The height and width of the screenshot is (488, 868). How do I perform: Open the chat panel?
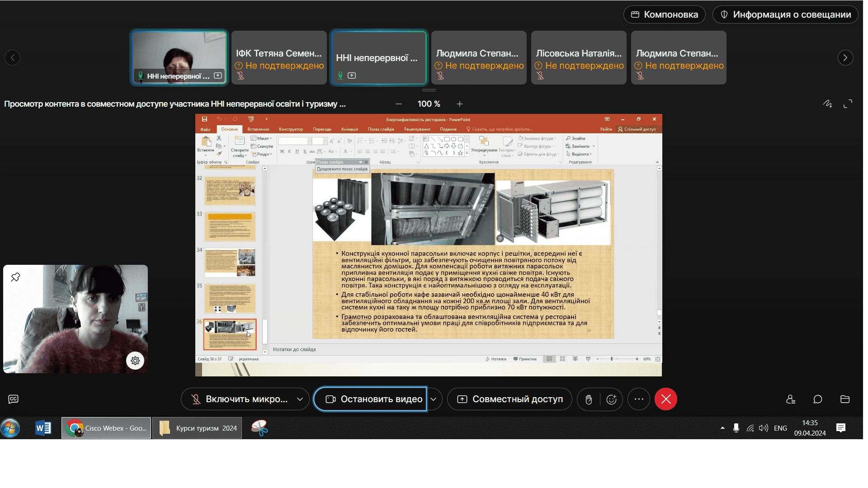818,399
